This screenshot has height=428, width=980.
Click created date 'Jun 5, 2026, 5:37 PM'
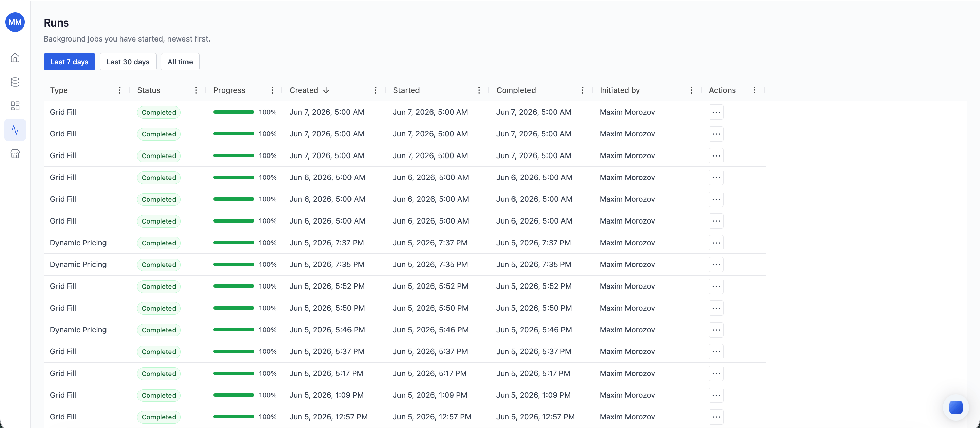[327, 351]
